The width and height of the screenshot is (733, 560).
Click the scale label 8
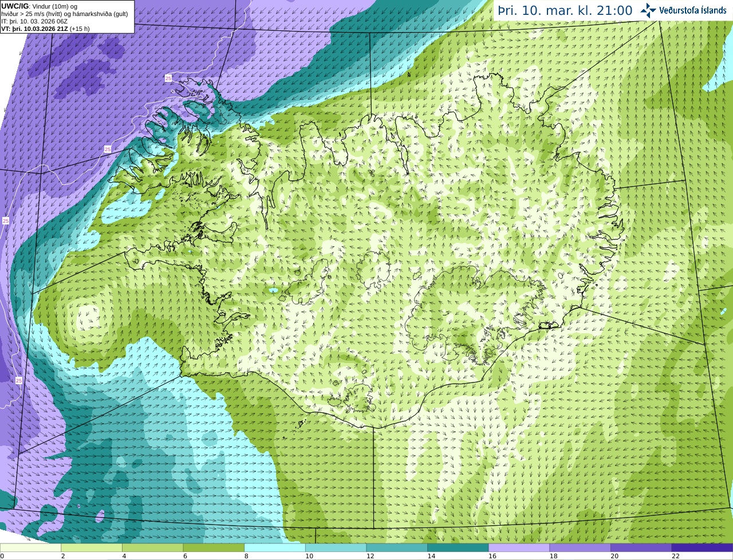tap(246, 556)
